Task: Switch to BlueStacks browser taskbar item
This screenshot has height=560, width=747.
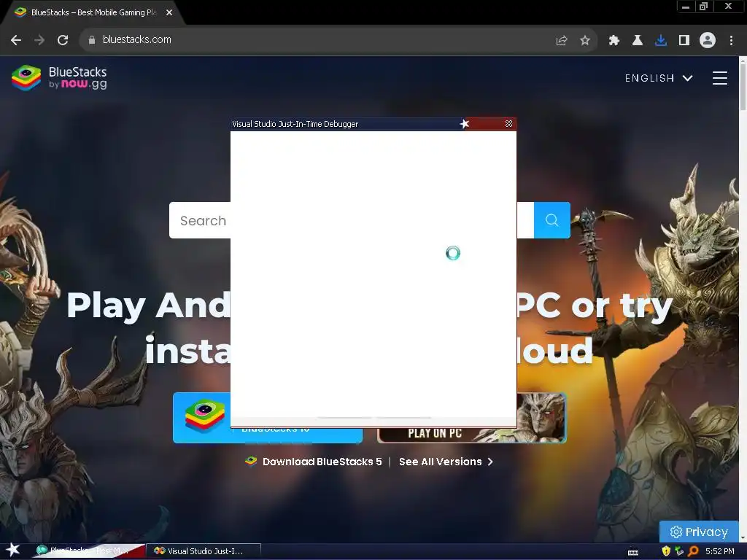Action: [90, 551]
